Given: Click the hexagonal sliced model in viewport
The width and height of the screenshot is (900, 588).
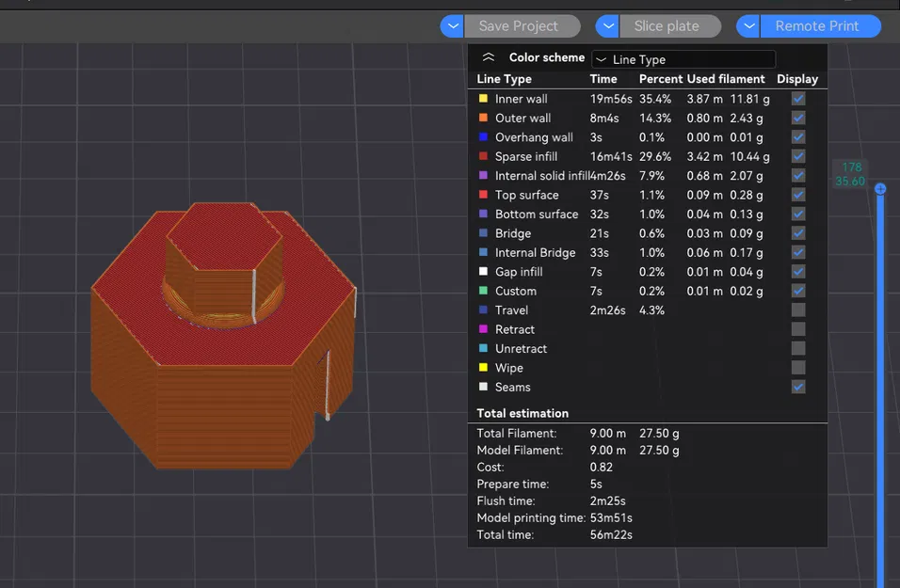Looking at the screenshot, I should (x=223, y=336).
